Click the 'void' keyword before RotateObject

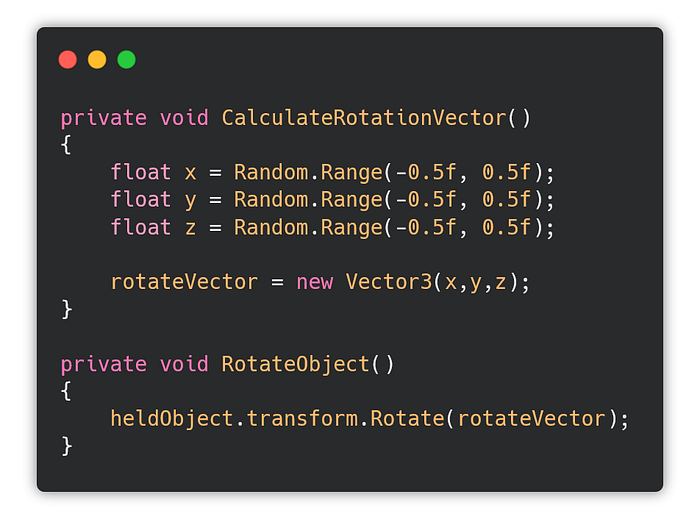coord(185,364)
